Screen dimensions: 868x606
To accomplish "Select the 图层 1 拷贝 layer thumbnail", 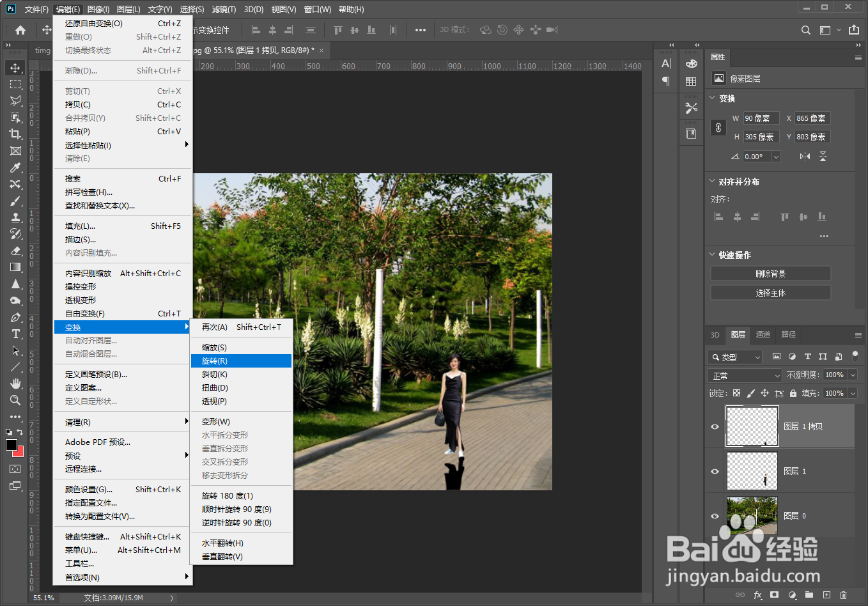I will click(752, 426).
